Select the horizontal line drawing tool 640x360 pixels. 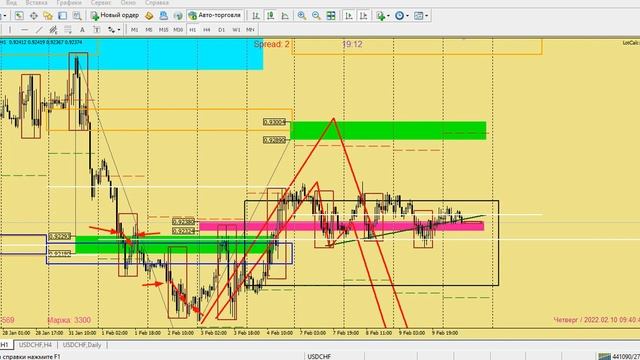pyautogui.click(x=24, y=30)
